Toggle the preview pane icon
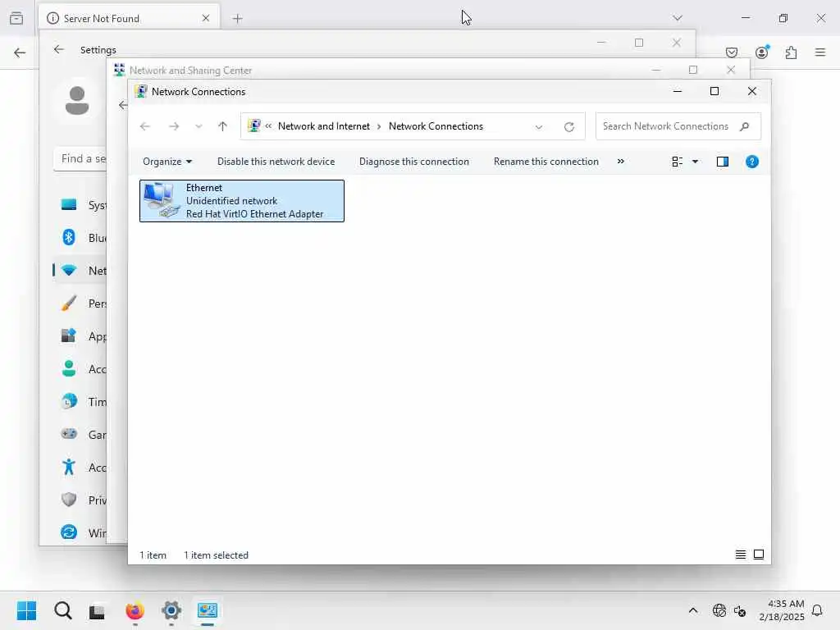 (x=722, y=162)
